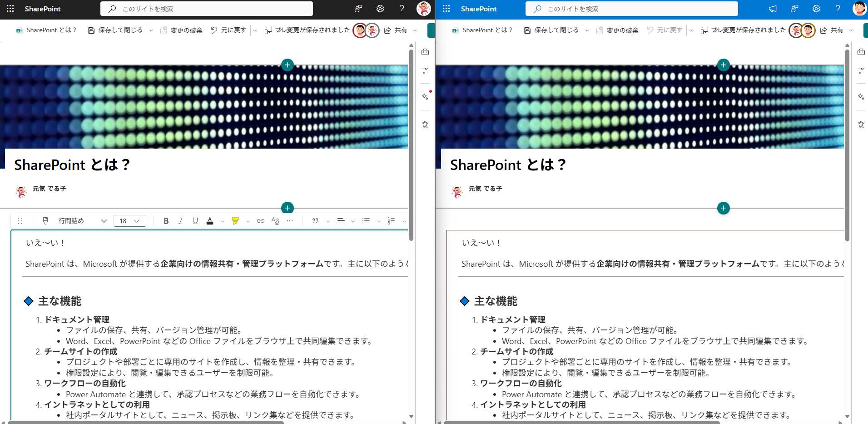Click megaphone announcements icon in right window
868x424 pixels.
pyautogui.click(x=773, y=9)
